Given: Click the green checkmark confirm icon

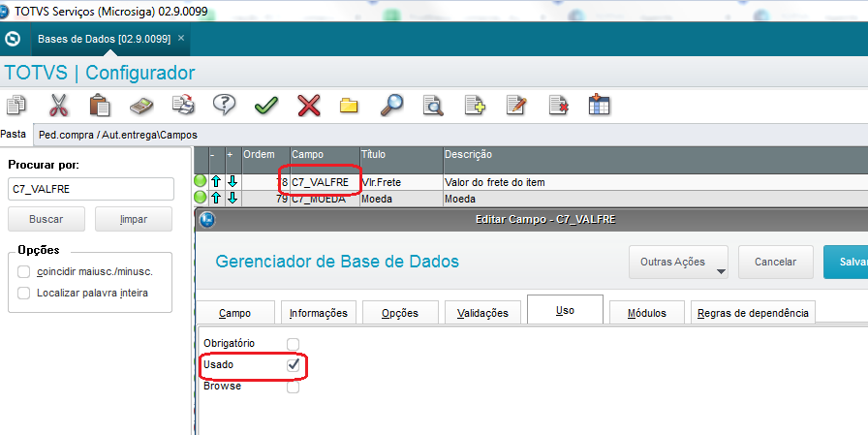Looking at the screenshot, I should click(x=266, y=106).
